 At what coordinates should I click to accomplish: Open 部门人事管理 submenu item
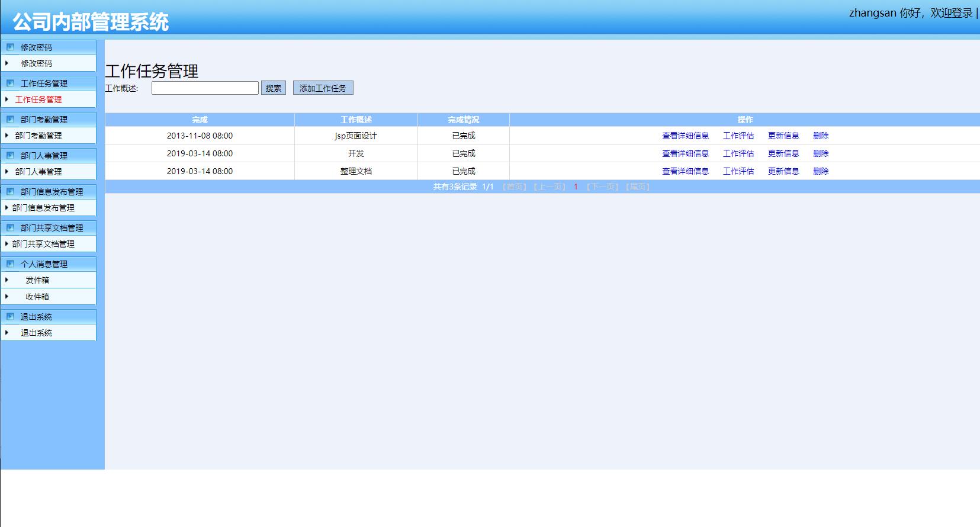click(38, 172)
